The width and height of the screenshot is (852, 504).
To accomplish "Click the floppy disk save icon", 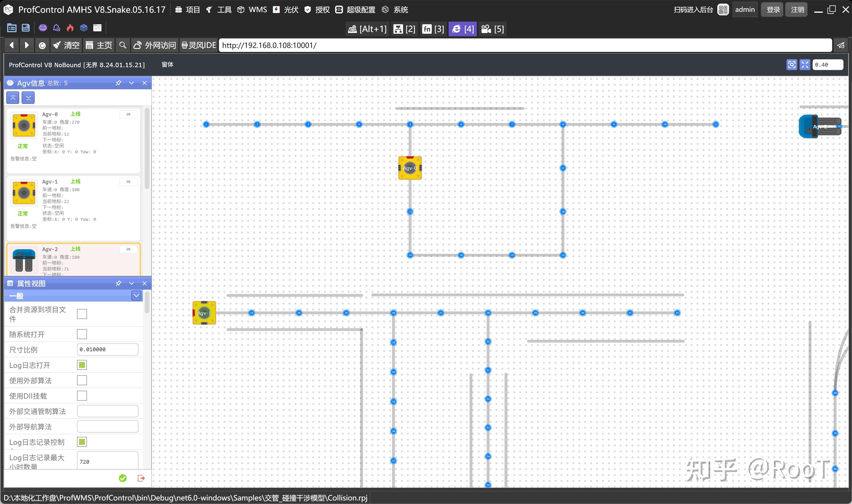I will point(25,28).
